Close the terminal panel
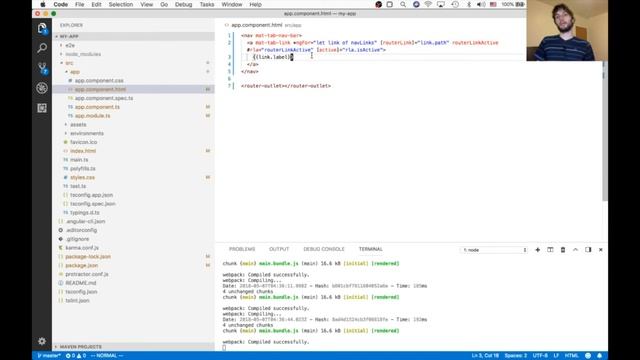640x360 pixels. pos(601,250)
